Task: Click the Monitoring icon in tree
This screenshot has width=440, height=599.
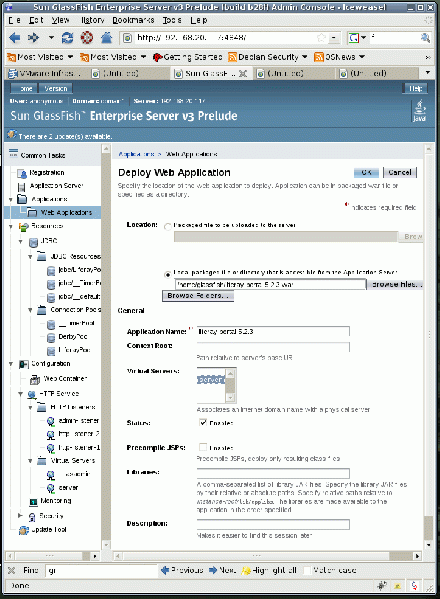Action: coord(34,501)
